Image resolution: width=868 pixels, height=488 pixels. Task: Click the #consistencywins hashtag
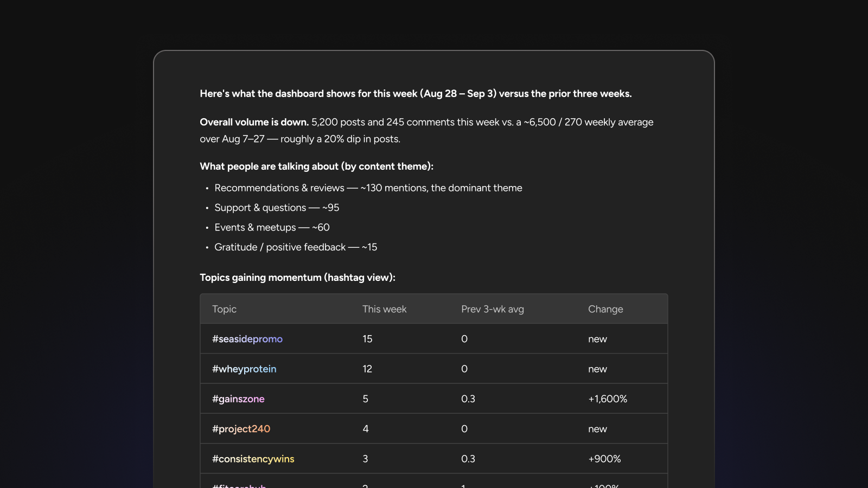point(253,459)
